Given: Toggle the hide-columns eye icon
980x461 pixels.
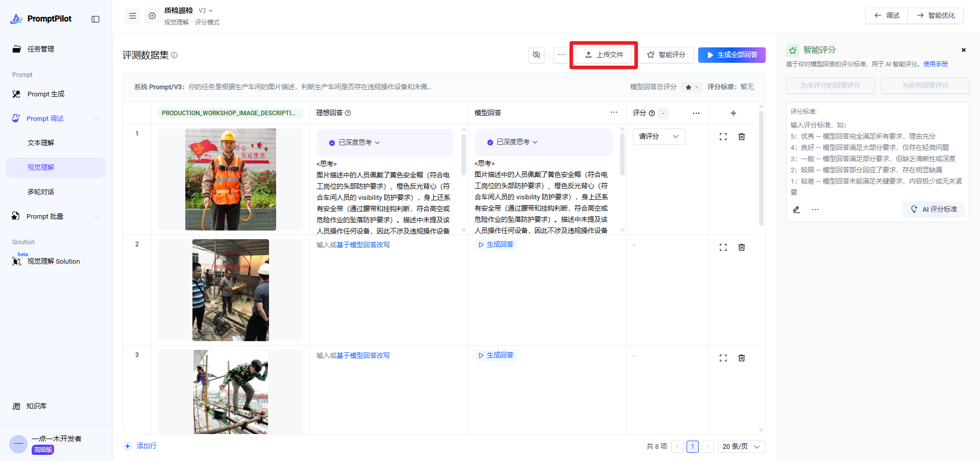Looking at the screenshot, I should click(x=536, y=55).
